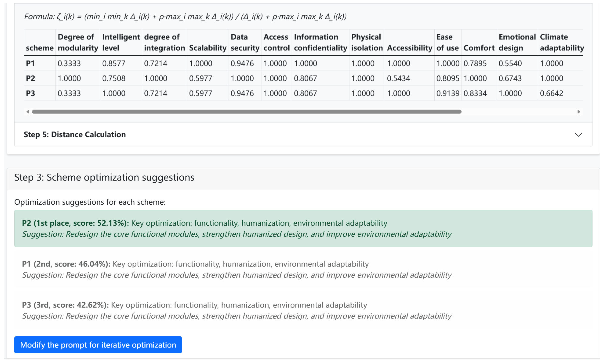Screen dimensions: 605x364
Task: Click the degree of integration column header
Action: tap(164, 42)
